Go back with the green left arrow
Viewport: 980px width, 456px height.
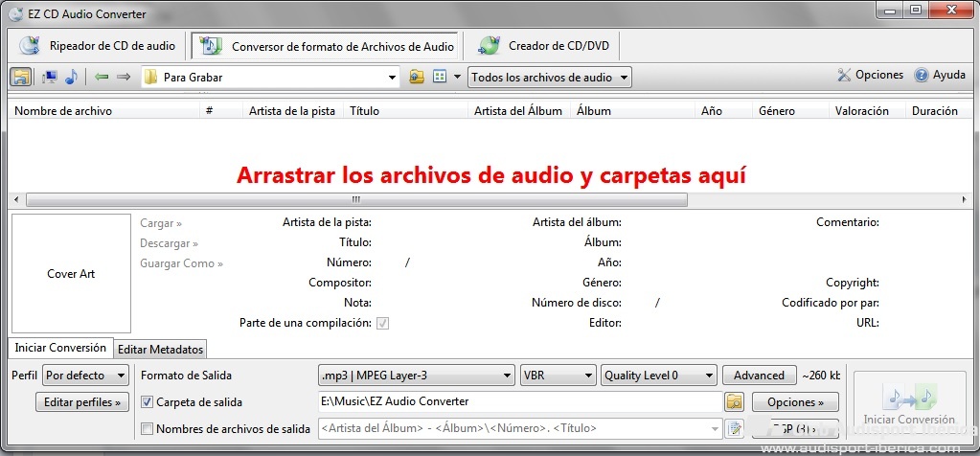click(x=102, y=78)
